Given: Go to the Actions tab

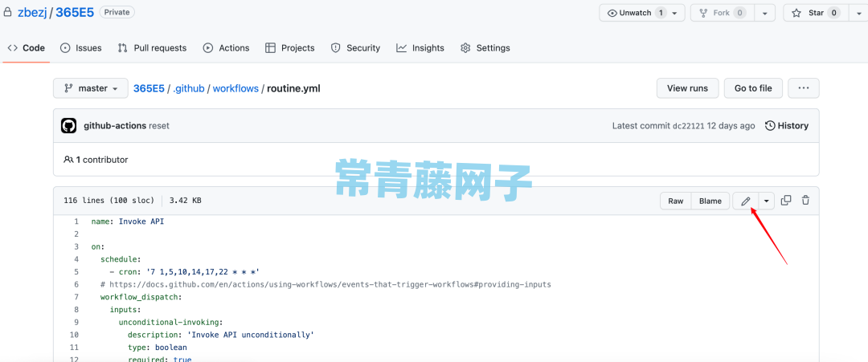Looking at the screenshot, I should click(226, 48).
